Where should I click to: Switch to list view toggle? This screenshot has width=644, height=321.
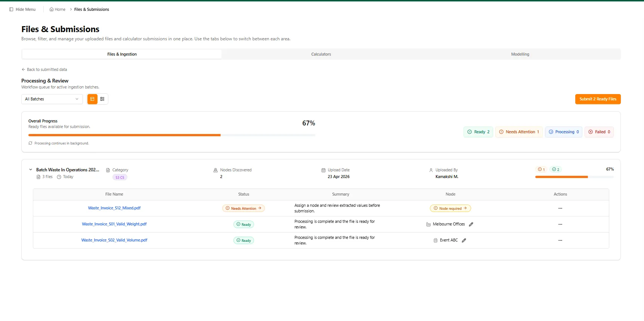pyautogui.click(x=102, y=99)
